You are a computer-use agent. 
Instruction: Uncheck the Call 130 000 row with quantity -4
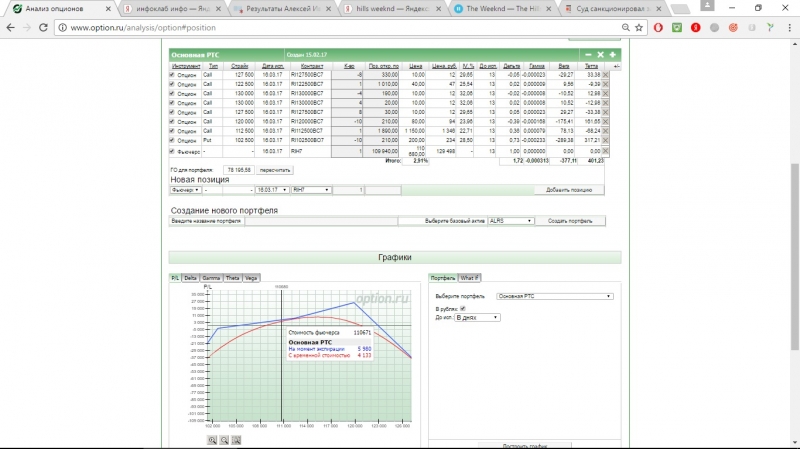172,94
